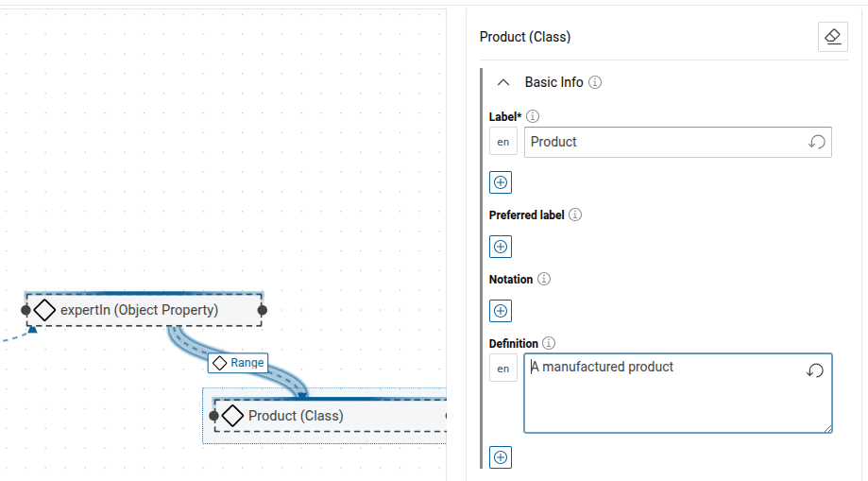Click the info icon beside Label
Image resolution: width=868 pixels, height=481 pixels.
[532, 116]
